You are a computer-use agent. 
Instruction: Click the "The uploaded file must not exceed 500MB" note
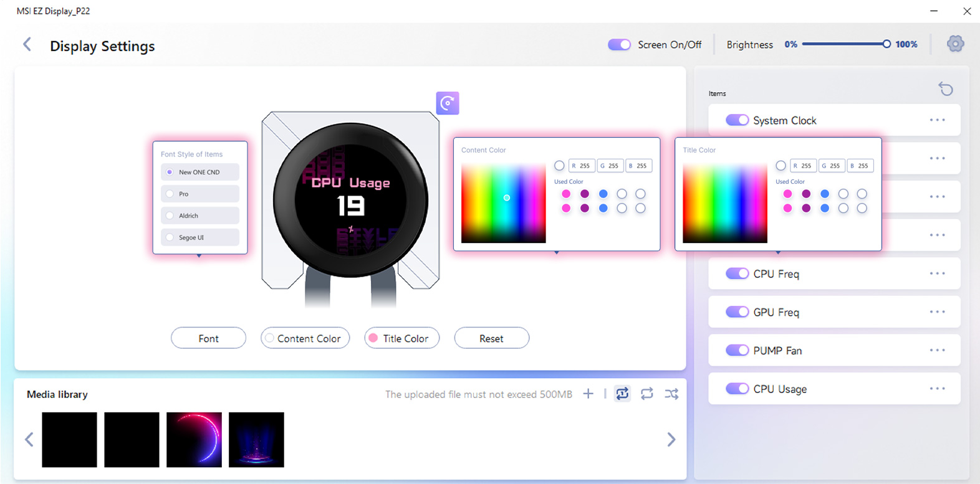[x=479, y=394]
